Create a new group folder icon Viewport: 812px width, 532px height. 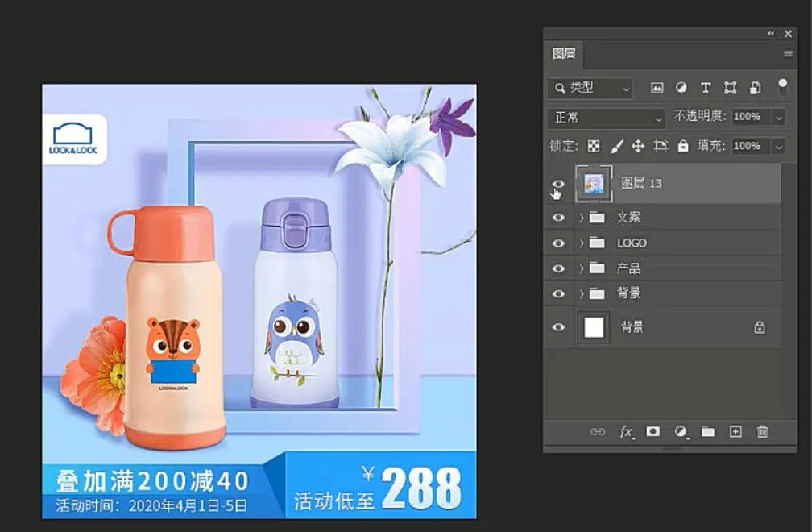(x=708, y=431)
